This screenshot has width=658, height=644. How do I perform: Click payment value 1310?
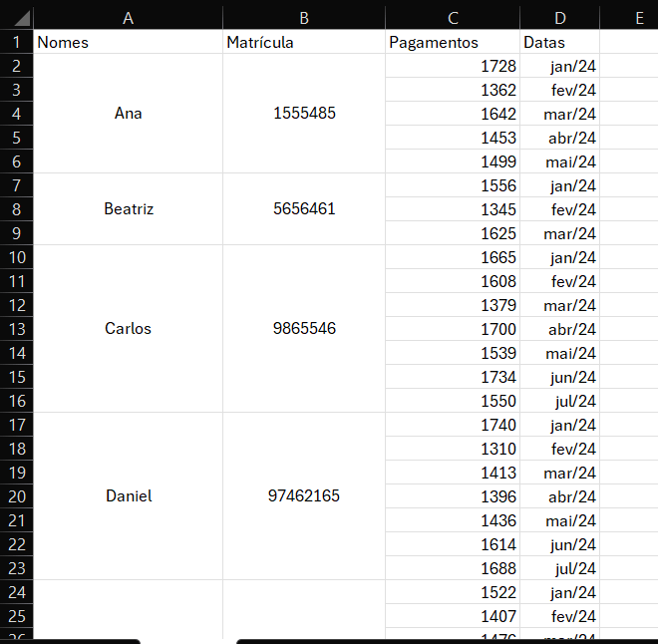point(453,449)
